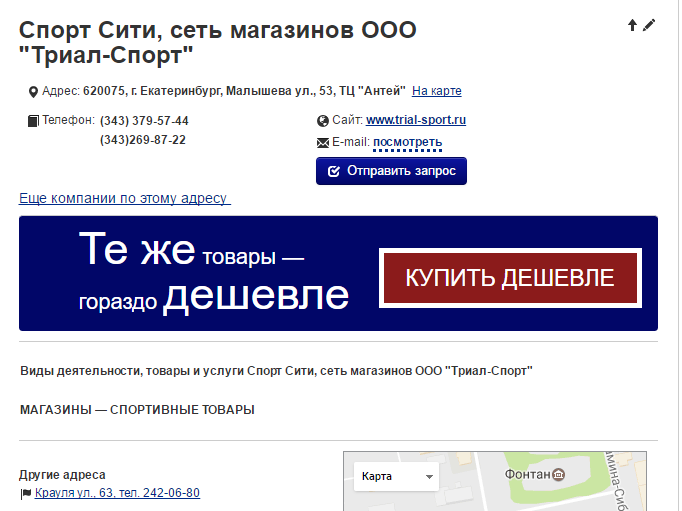This screenshot has width=682, height=511.
Task: Click the flag icon beside Крауля ул.
Action: point(26,494)
